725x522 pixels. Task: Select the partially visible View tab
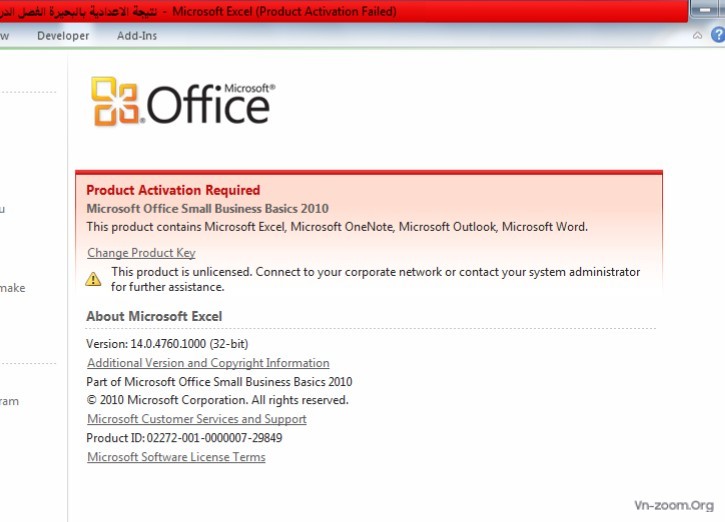4,36
